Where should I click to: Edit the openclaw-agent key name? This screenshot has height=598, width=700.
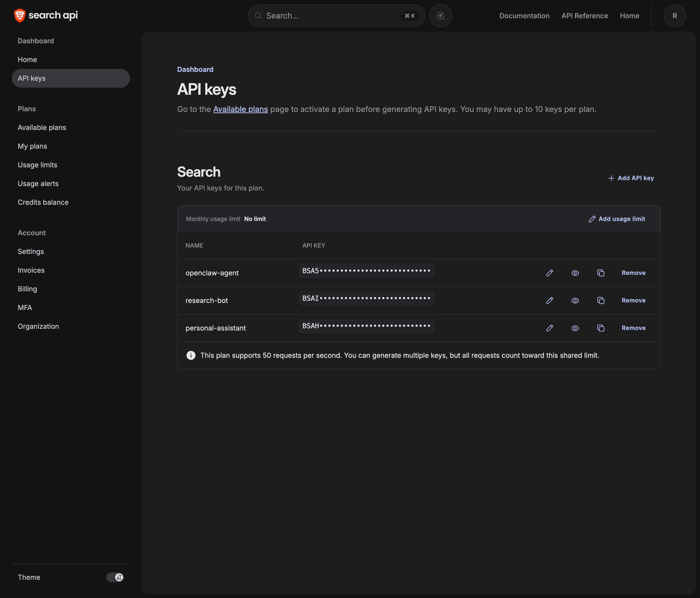[x=550, y=273]
